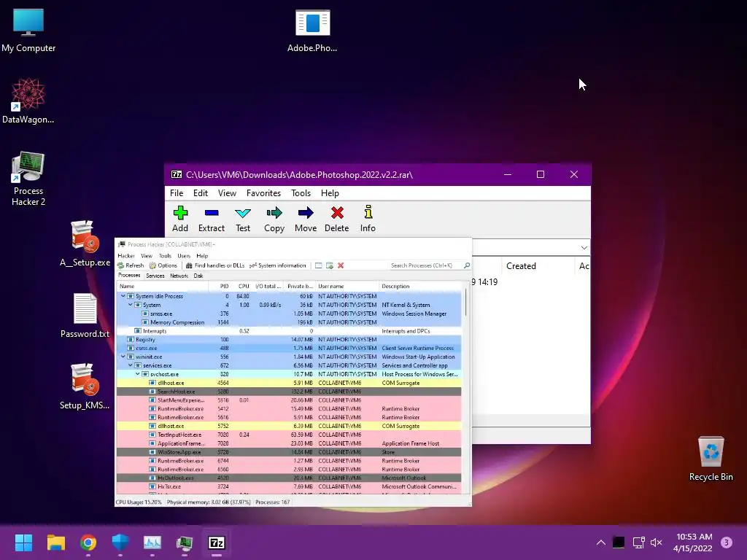Select the A__Setup.exe desktop icon
Image resolution: width=747 pixels, height=560 pixels.
85,243
